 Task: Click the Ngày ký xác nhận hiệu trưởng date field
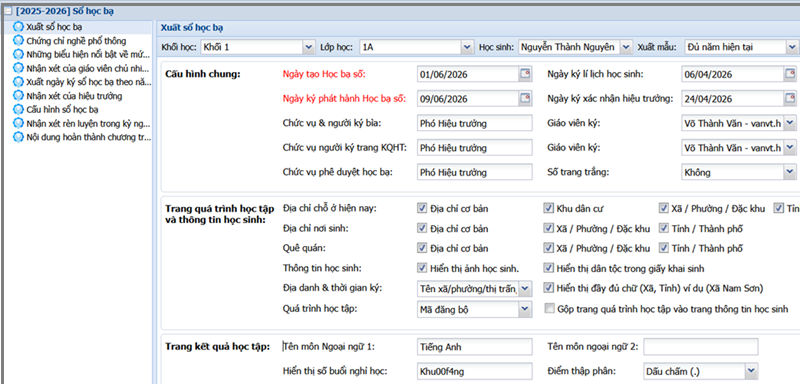pyautogui.click(x=733, y=98)
